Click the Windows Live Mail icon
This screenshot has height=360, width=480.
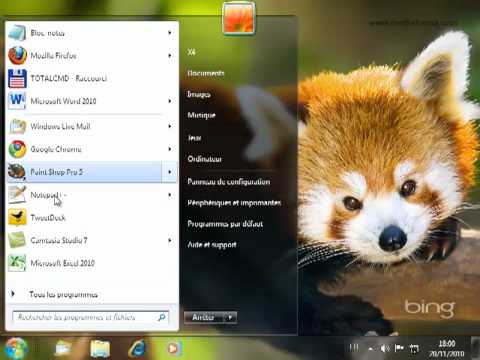click(x=17, y=126)
